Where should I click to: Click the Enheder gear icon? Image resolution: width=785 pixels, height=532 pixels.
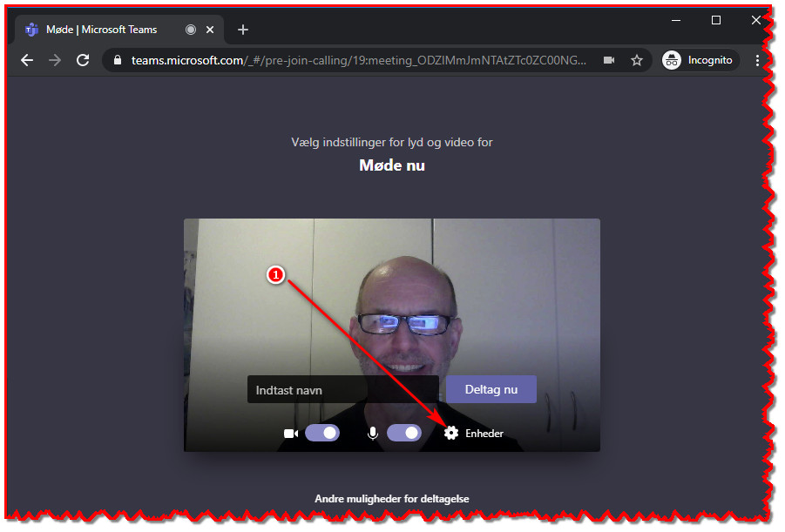(451, 433)
